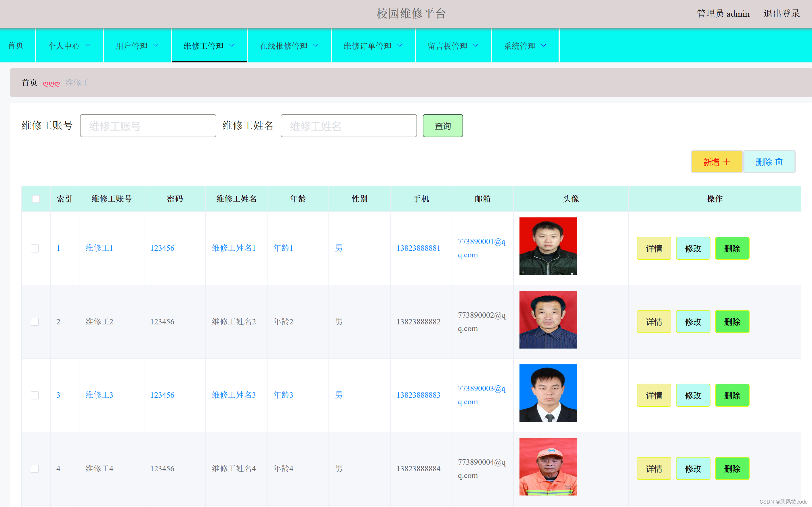
Task: Open avatar photo of 维修工3
Action: [548, 393]
